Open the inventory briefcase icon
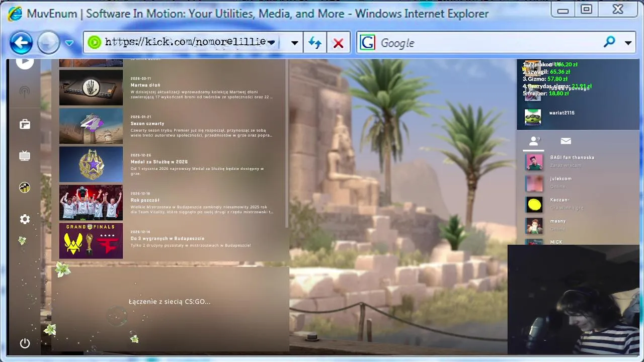 (25, 124)
